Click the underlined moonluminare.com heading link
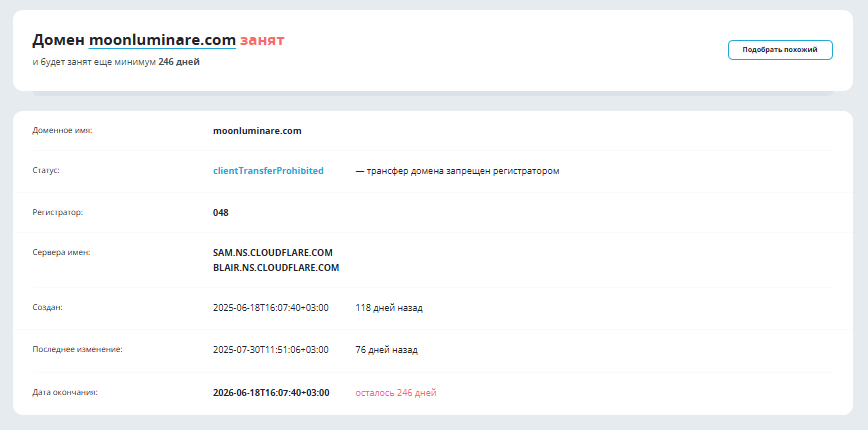Viewport: 868px width, 430px height. (x=162, y=40)
